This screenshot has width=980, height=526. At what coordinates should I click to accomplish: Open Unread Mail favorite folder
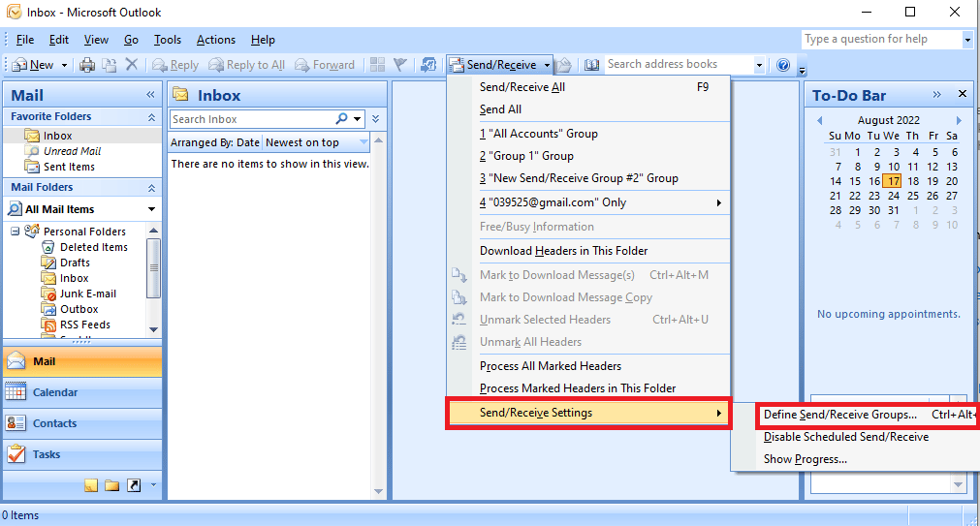pos(72,151)
